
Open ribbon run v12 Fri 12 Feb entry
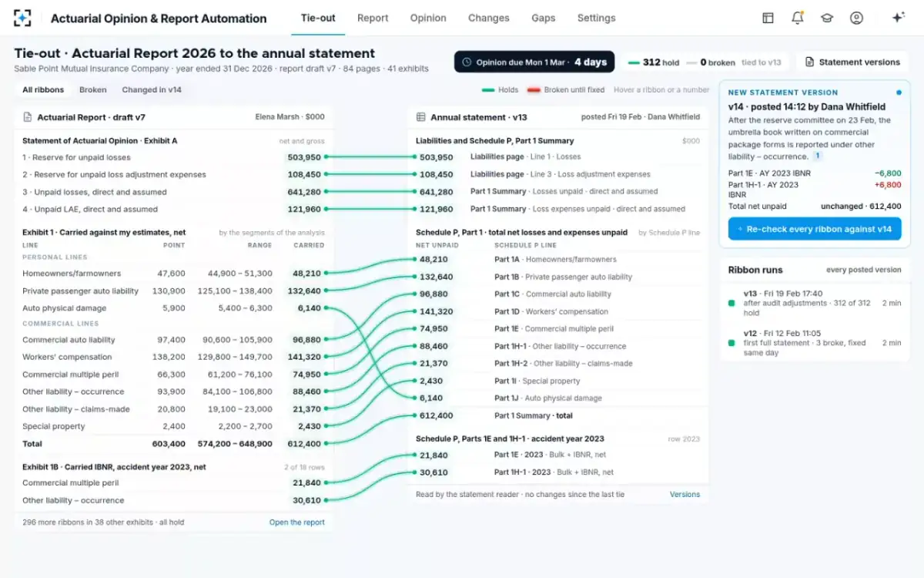point(815,343)
